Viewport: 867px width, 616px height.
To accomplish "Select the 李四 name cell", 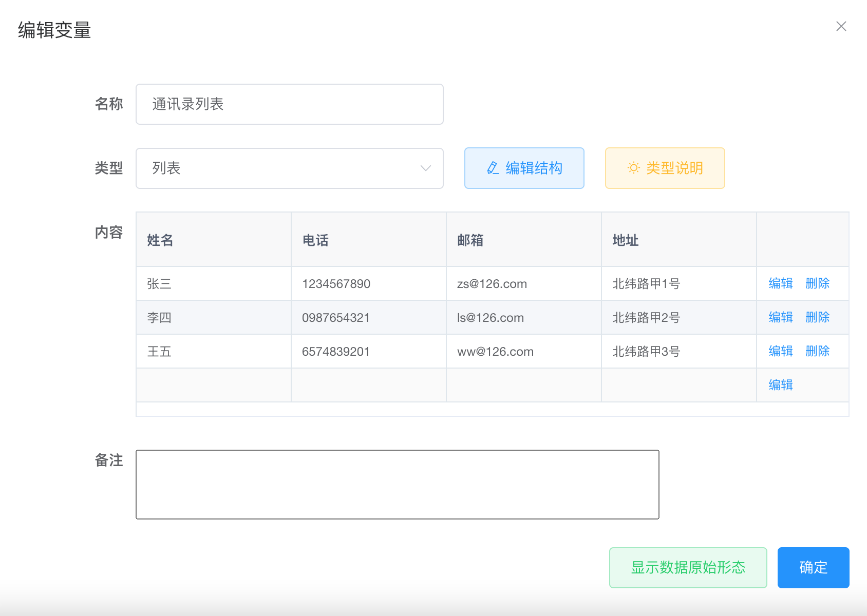I will pos(214,317).
